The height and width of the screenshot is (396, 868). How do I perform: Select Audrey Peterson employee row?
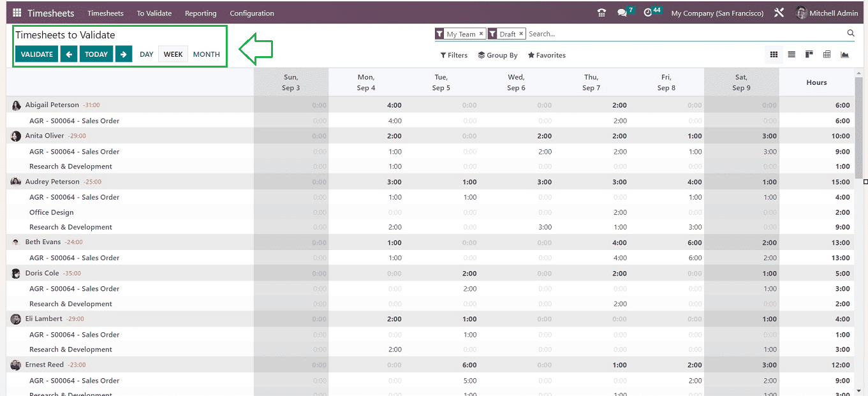point(430,182)
